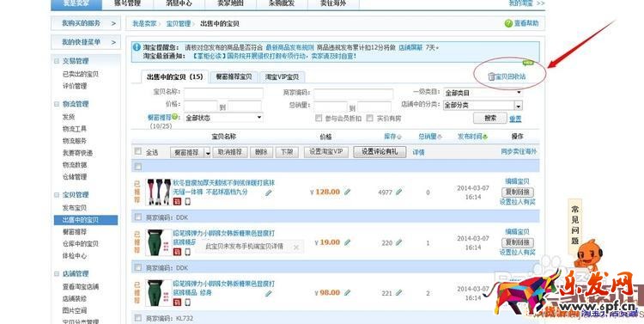Focus the 宝贝名称 input field

pyautogui.click(x=223, y=93)
